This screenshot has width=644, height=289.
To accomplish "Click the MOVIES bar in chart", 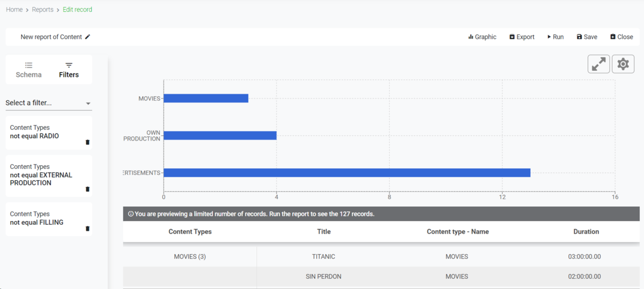I will click(206, 99).
